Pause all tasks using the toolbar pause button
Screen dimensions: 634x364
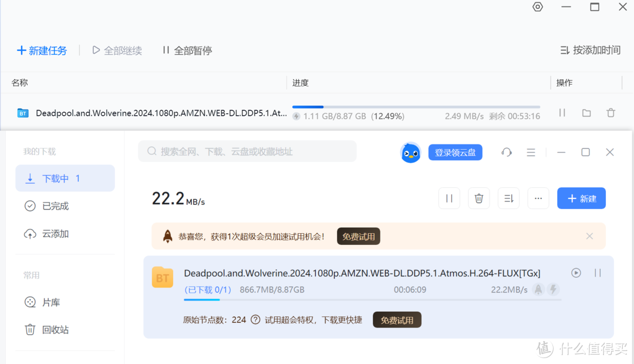point(187,50)
